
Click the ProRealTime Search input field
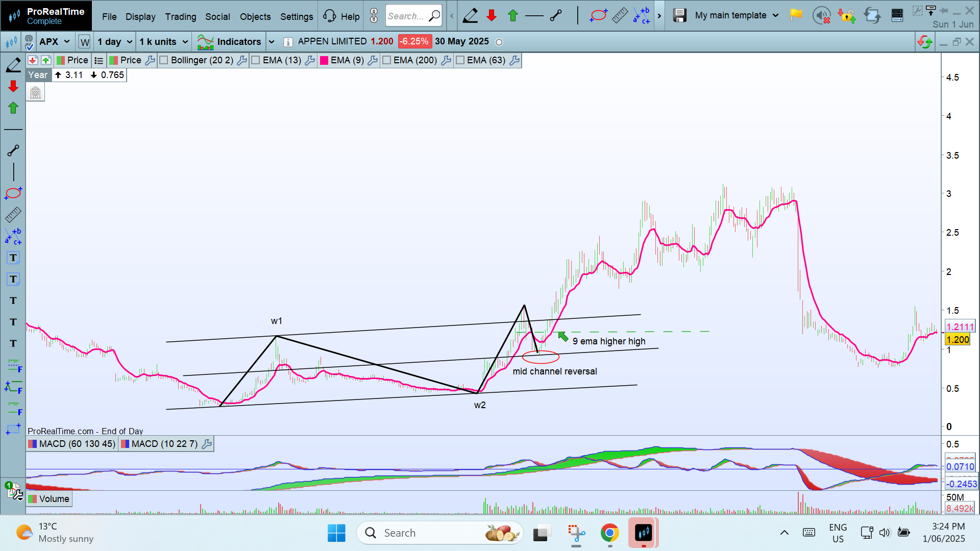[413, 16]
